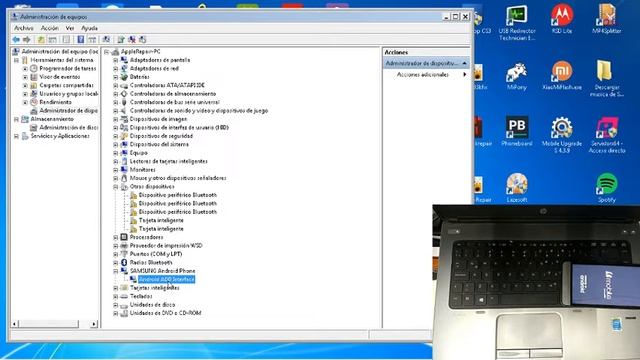The image size is (640, 360).
Task: Select Programador de tareas in left tree
Action: [x=68, y=69]
